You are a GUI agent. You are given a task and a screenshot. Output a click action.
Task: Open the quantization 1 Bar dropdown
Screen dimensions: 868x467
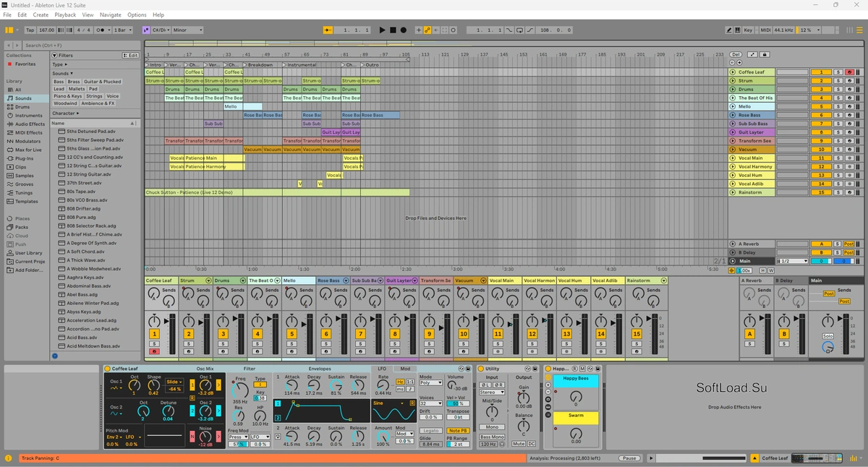point(123,30)
